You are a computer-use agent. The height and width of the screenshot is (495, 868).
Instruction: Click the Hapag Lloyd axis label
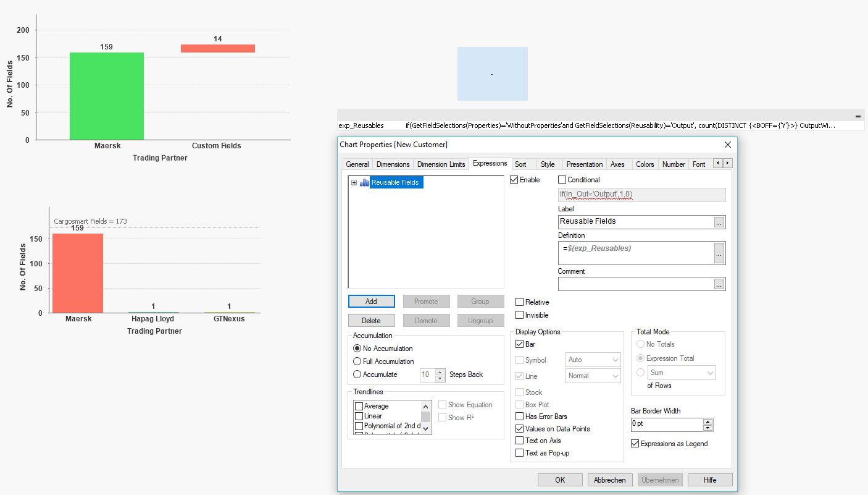(x=152, y=319)
